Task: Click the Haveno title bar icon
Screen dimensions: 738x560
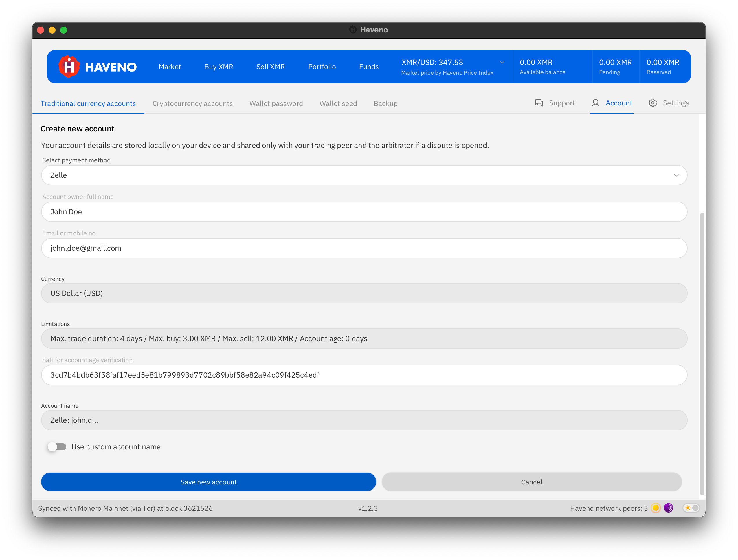Action: coord(353,30)
